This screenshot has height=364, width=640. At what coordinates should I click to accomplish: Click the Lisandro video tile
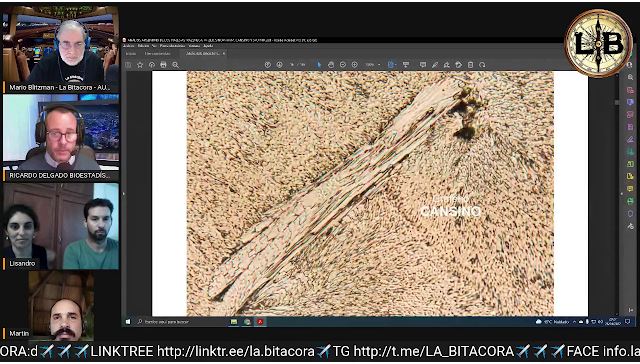pos(61,226)
